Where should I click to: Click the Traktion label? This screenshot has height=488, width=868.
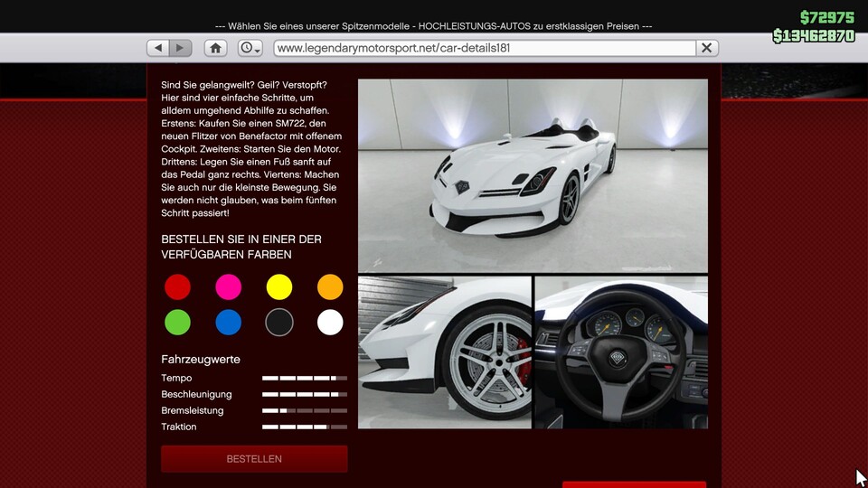coord(179,427)
